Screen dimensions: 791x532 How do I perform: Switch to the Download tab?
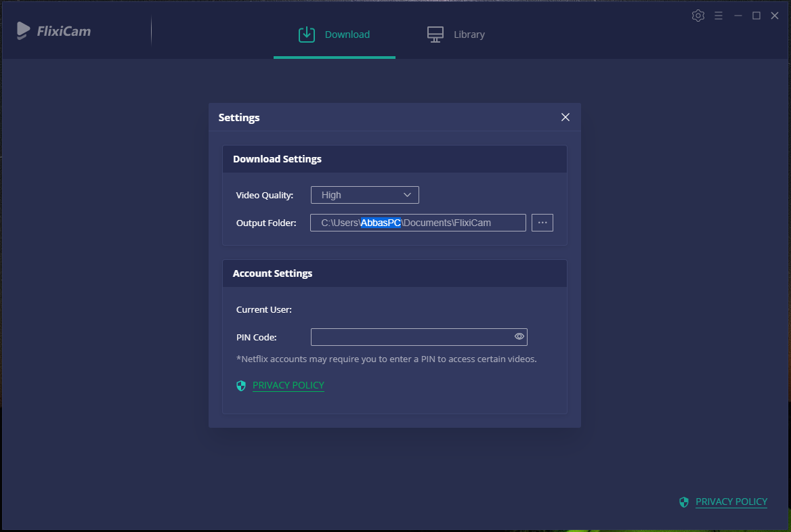tap(335, 35)
